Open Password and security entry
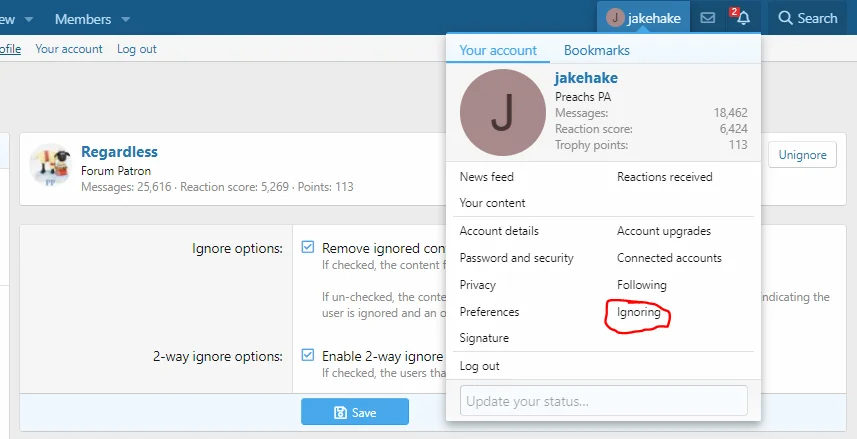The image size is (857, 439). tap(516, 258)
